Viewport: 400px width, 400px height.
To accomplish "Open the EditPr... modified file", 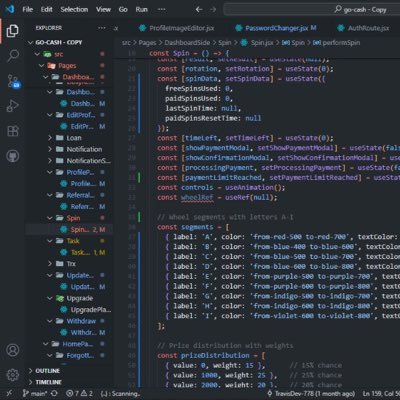I will [69, 126].
